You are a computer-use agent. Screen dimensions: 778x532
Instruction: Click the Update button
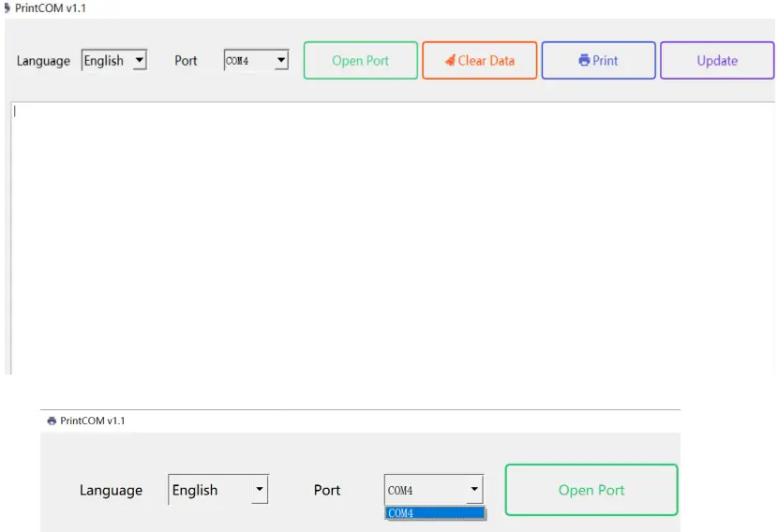coord(717,61)
